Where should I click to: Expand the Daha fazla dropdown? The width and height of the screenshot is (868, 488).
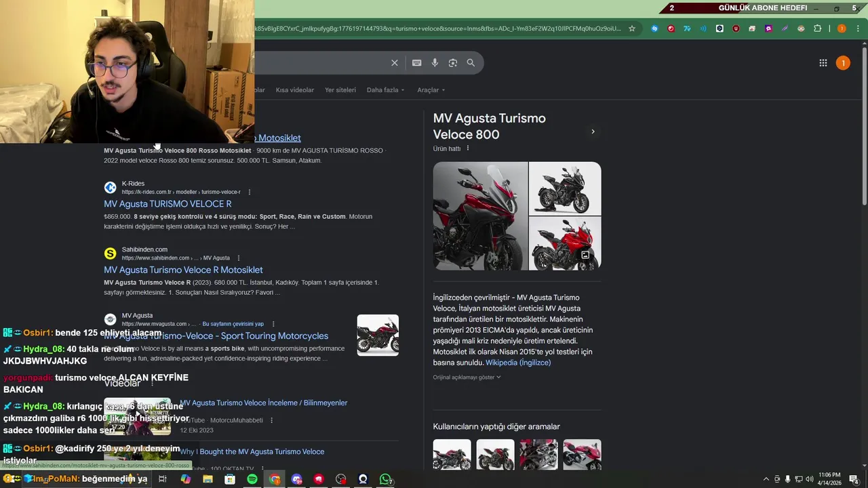coord(385,90)
